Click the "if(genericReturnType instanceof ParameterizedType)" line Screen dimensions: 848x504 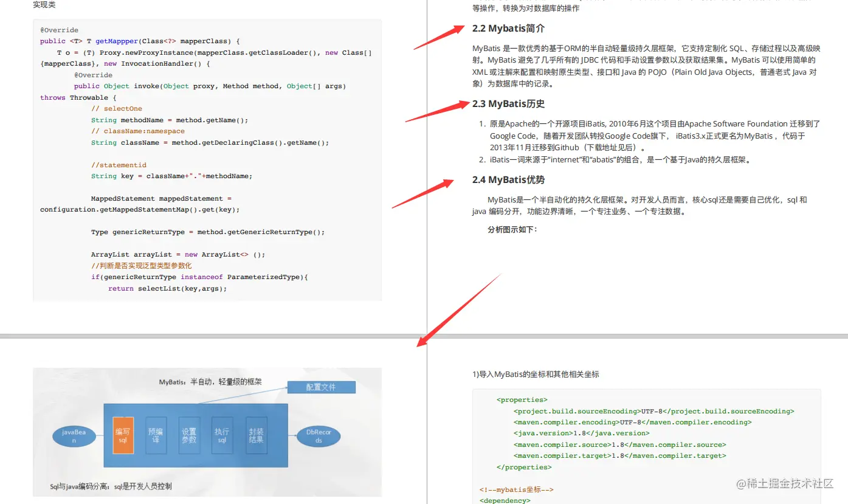point(200,277)
